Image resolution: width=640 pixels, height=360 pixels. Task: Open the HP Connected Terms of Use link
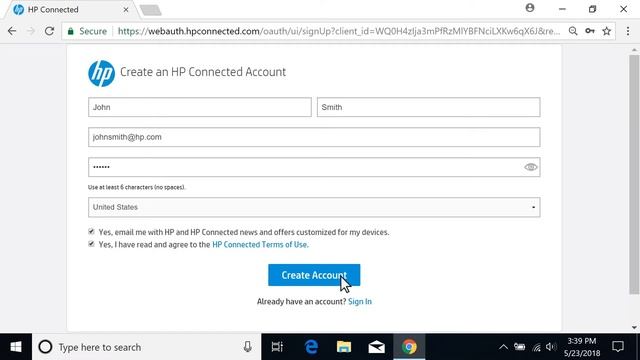coord(260,244)
